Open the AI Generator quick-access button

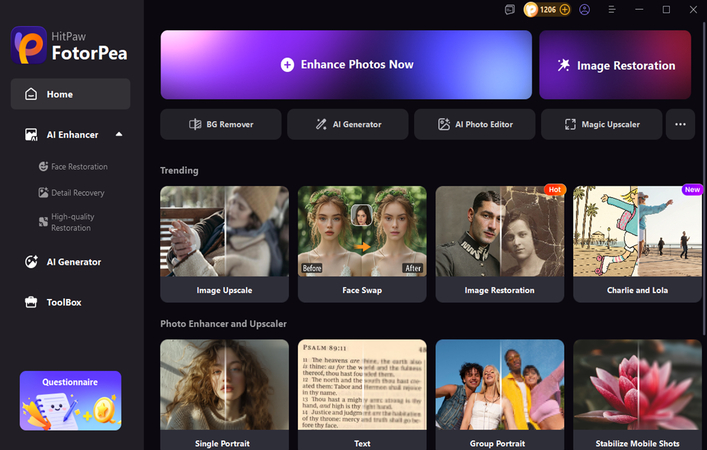[348, 124]
